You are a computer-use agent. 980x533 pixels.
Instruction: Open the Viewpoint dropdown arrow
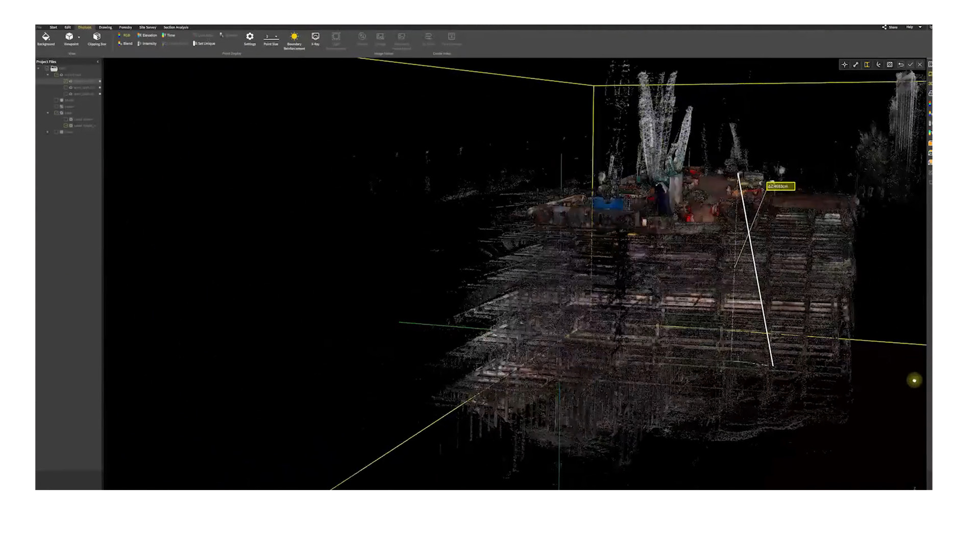[x=79, y=37]
